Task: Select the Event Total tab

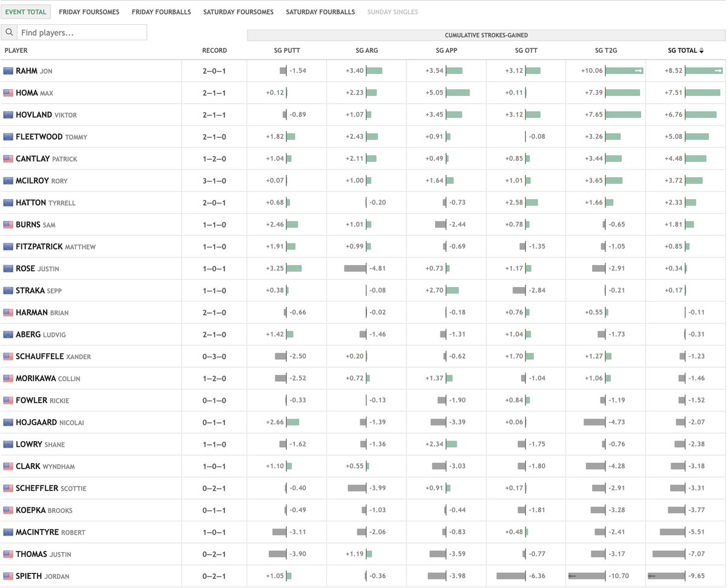Action: coord(26,12)
